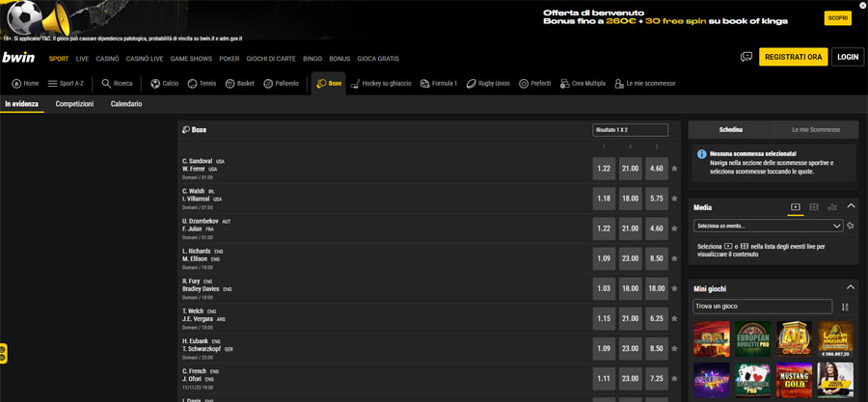Open the SPORT top menu
The image size is (868, 402).
click(59, 59)
